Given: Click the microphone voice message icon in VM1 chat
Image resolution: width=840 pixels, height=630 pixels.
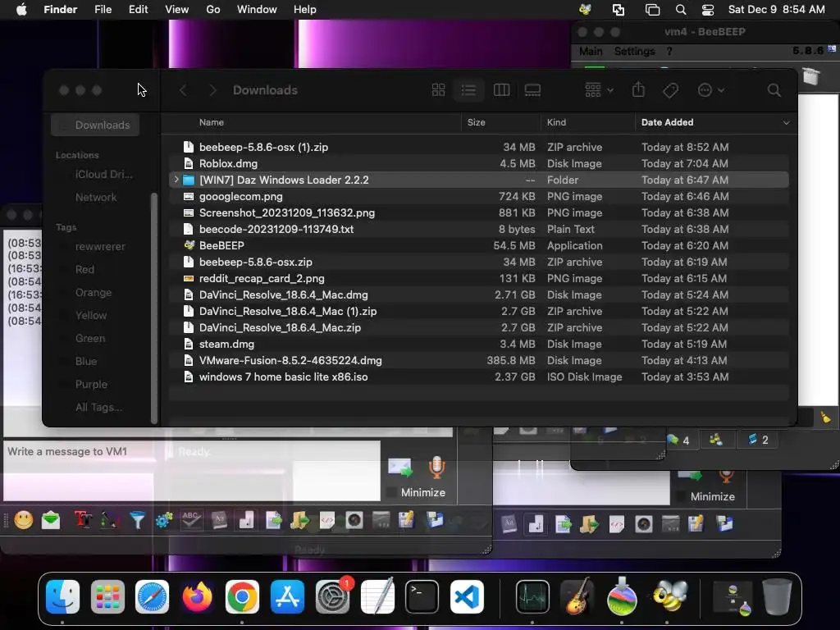Looking at the screenshot, I should (x=436, y=467).
